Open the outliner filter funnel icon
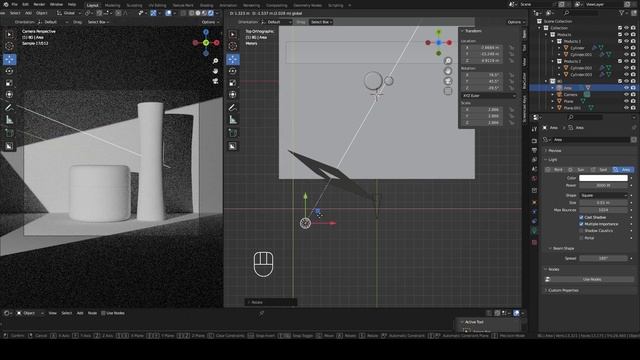Image resolution: width=640 pixels, height=360 pixels. (x=622, y=13)
